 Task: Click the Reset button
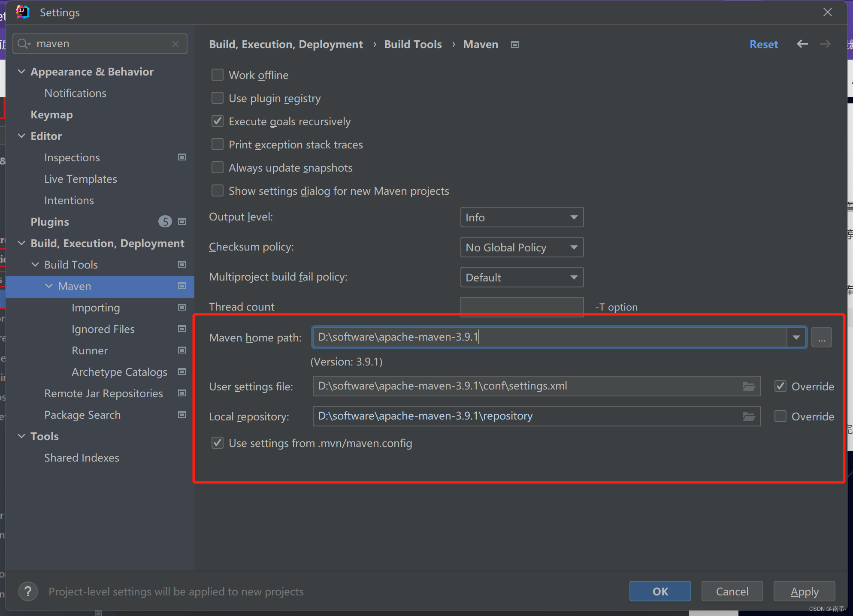point(764,44)
